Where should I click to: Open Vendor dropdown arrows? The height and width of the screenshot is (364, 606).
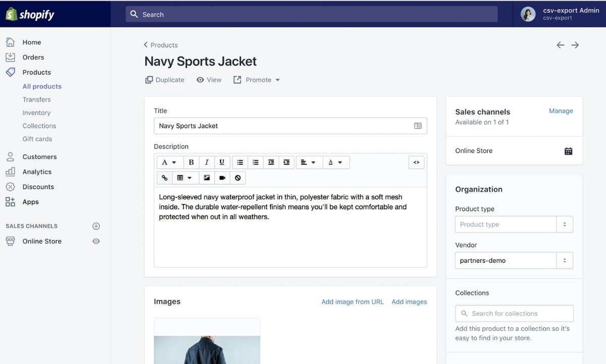point(565,261)
